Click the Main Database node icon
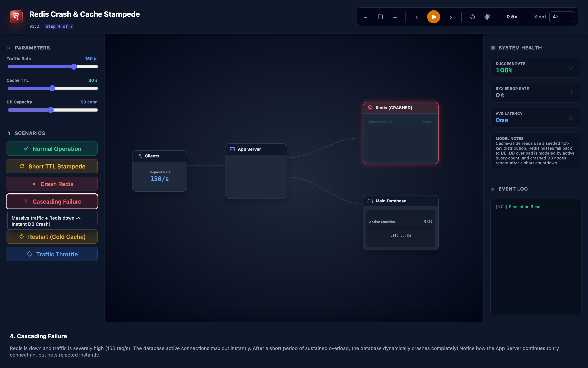Screen dimensions: 588x368 (370, 201)
